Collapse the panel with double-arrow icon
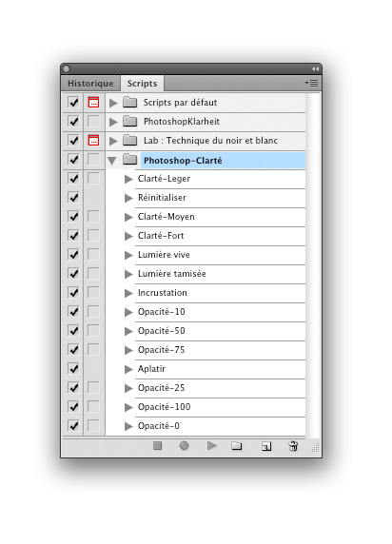Image resolution: width=392 pixels, height=544 pixels. pyautogui.click(x=315, y=68)
